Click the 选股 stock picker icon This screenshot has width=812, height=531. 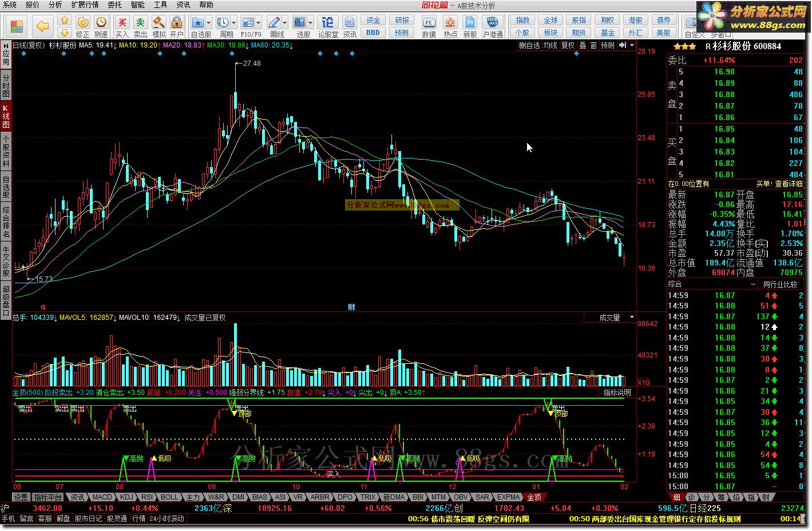click(300, 22)
